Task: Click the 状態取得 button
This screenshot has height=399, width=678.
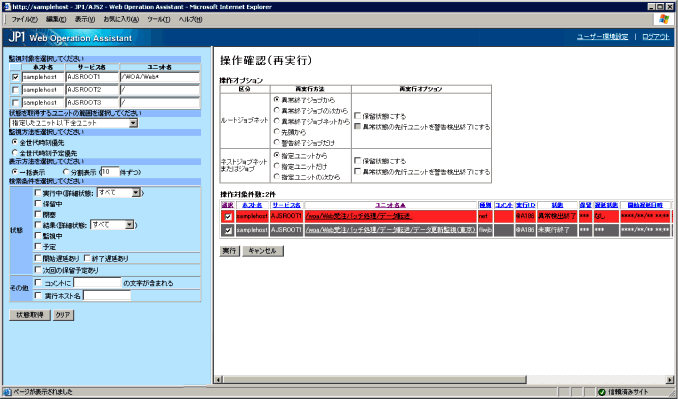Action: click(x=30, y=315)
